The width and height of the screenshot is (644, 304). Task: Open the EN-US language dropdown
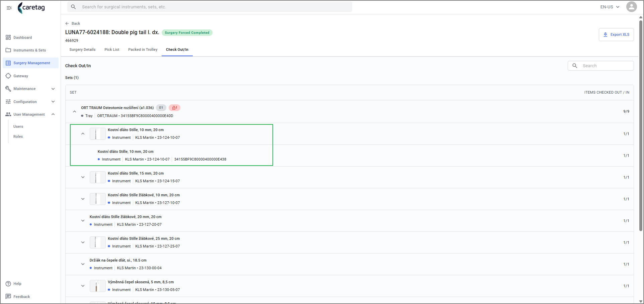(x=610, y=7)
